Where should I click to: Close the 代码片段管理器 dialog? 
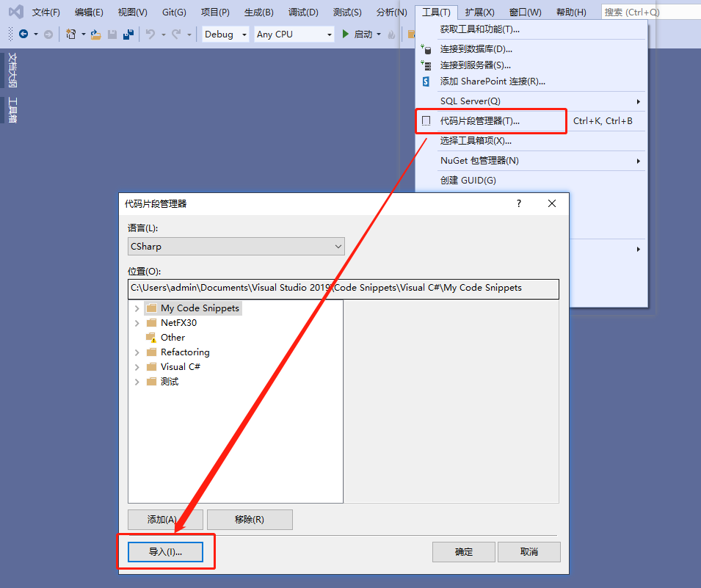[552, 203]
